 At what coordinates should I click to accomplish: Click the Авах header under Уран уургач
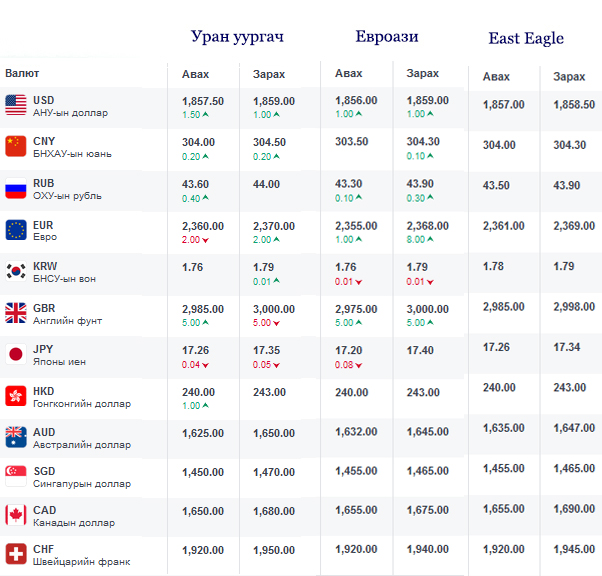point(195,74)
